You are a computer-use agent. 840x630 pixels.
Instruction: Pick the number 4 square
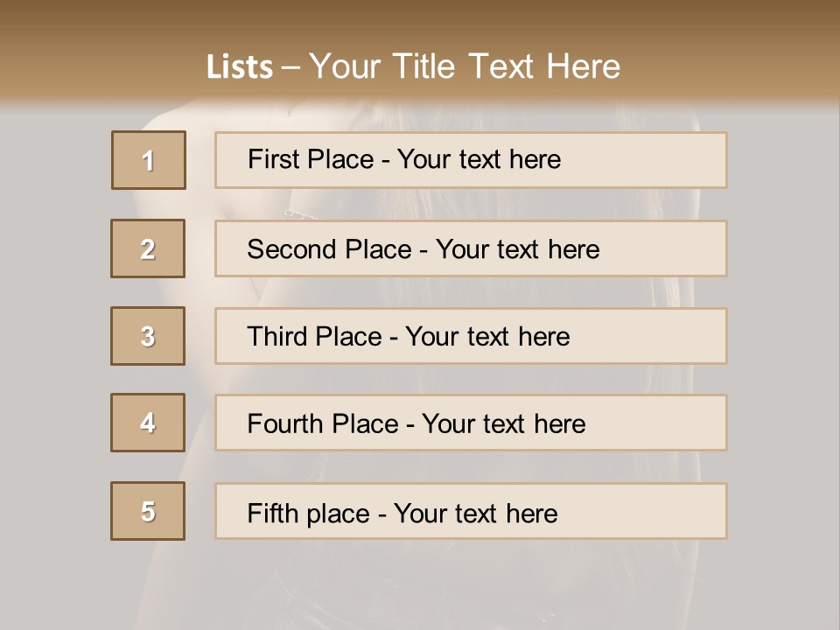(x=148, y=423)
